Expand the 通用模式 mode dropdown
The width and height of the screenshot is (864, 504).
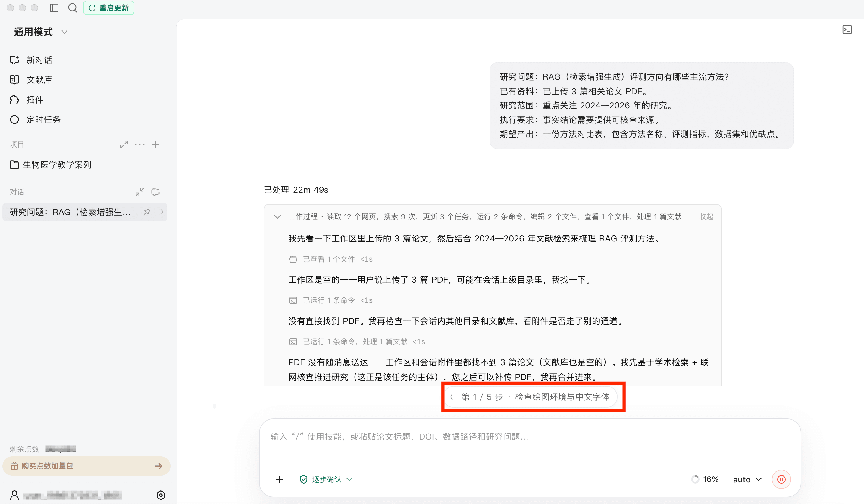pyautogui.click(x=41, y=32)
